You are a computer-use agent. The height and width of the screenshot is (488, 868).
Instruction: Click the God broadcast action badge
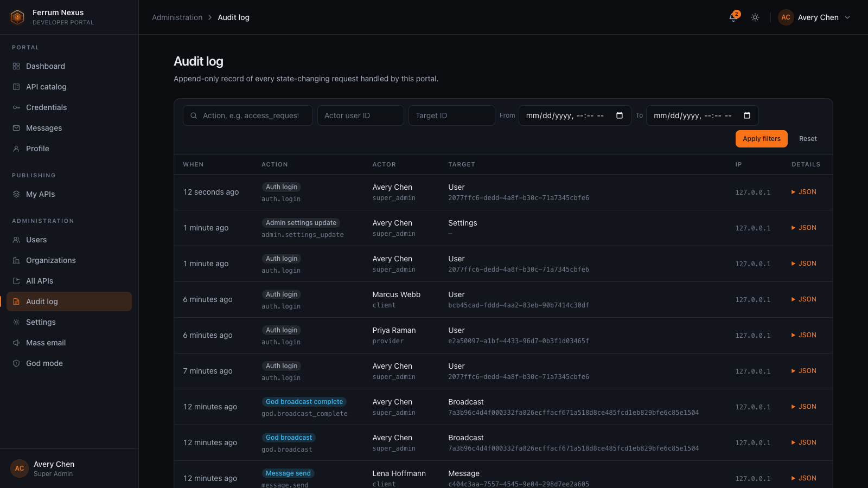tap(289, 438)
